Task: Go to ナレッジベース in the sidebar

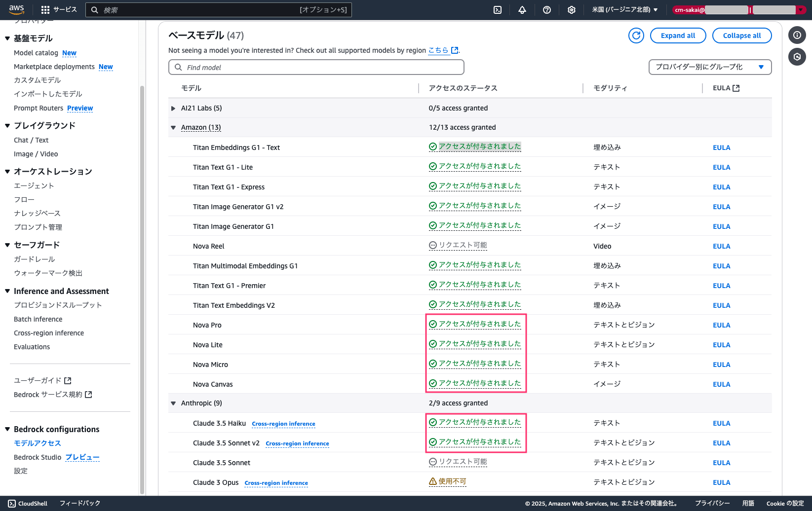Action: coord(37,213)
